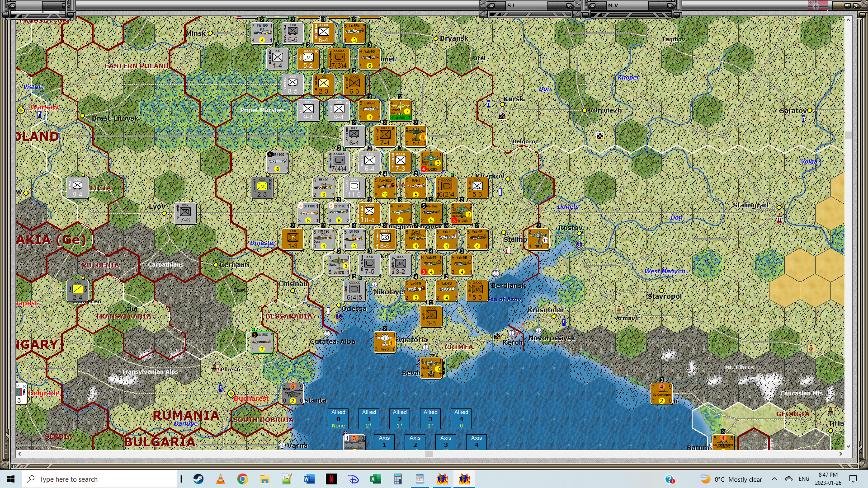Open the Allied 3 box

pos(430,419)
